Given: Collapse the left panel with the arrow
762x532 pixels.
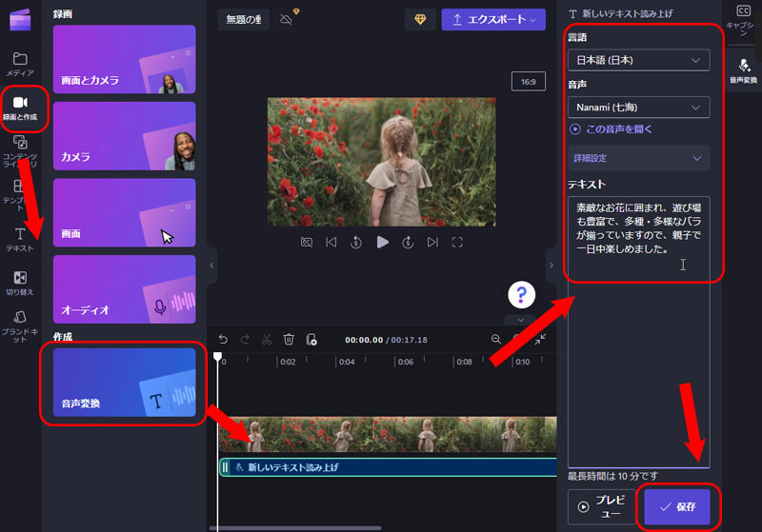Looking at the screenshot, I should click(211, 265).
